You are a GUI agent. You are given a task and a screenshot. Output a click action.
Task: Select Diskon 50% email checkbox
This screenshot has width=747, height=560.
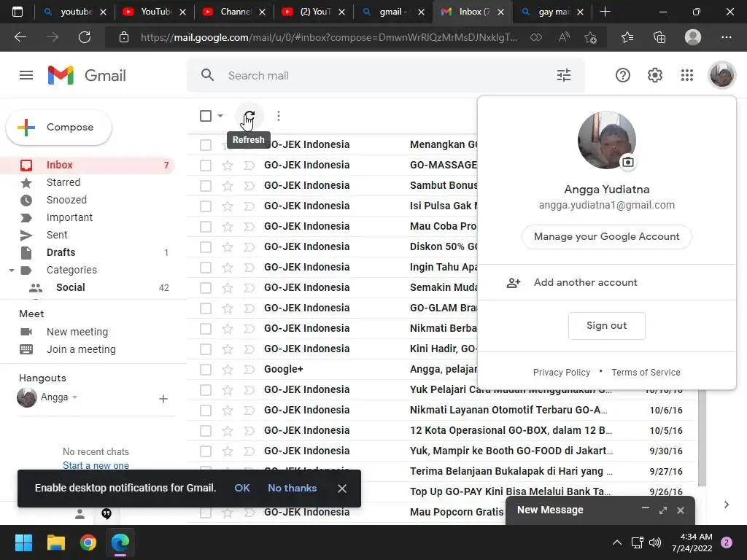click(206, 247)
